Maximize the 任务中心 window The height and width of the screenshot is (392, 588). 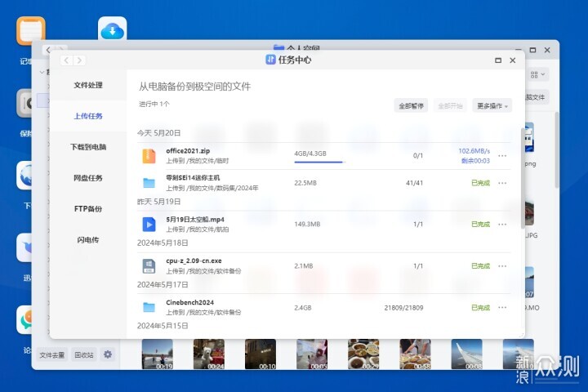pyautogui.click(x=498, y=60)
